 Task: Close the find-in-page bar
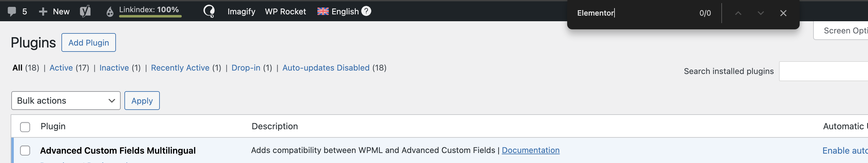click(x=783, y=13)
